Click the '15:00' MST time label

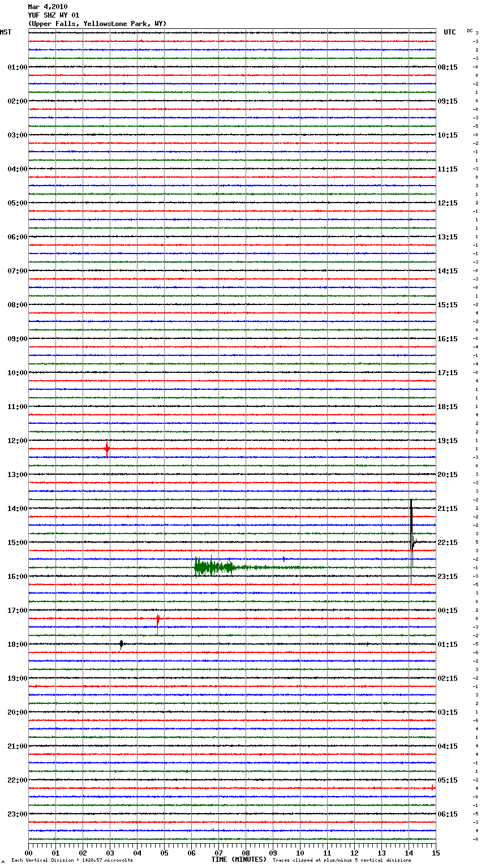(x=18, y=543)
